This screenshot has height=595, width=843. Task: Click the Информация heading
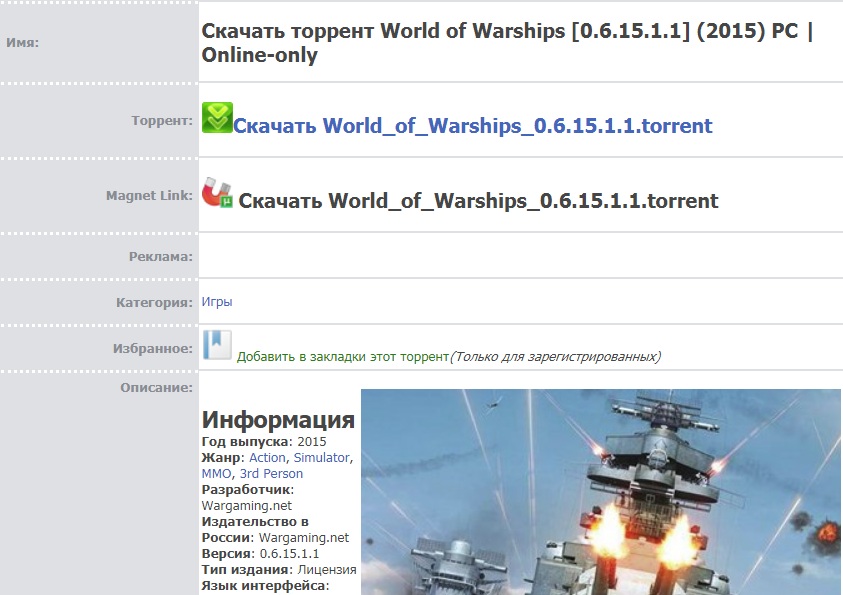click(278, 420)
